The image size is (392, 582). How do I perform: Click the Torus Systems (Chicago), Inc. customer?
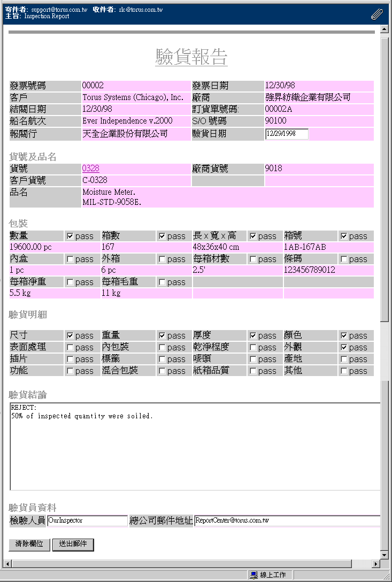133,97
